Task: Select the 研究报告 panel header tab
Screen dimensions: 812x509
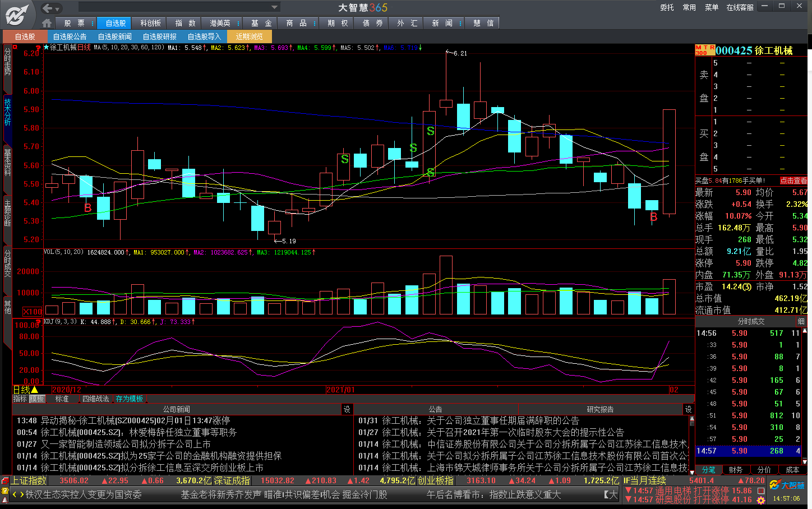Action: (x=600, y=409)
